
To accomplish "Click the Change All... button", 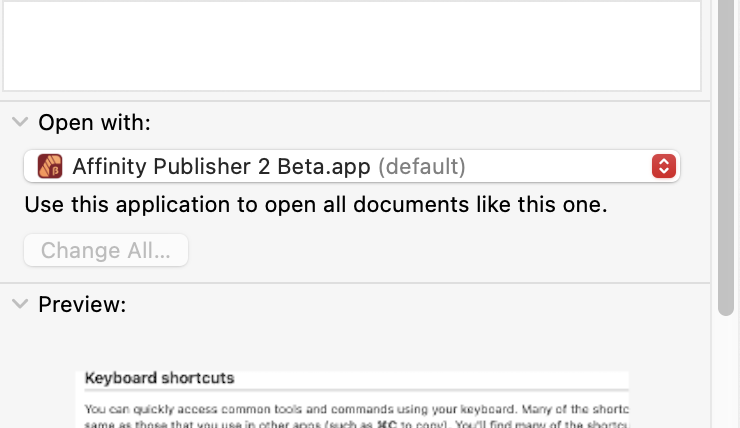I will click(x=106, y=250).
